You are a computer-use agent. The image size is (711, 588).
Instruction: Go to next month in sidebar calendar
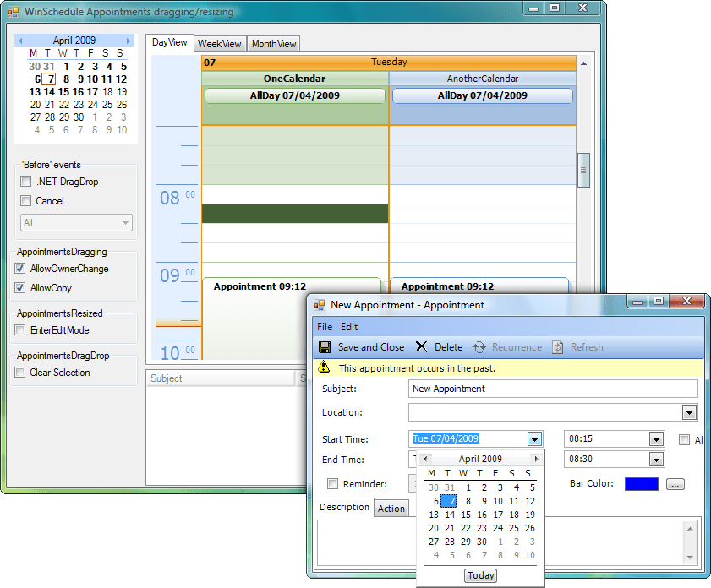129,41
